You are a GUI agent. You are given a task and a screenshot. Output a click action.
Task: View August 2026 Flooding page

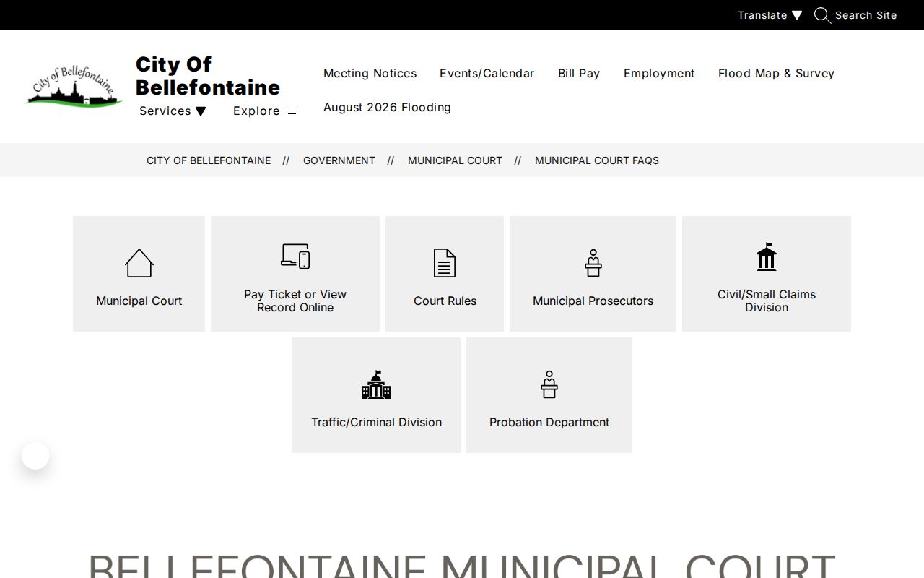387,107
